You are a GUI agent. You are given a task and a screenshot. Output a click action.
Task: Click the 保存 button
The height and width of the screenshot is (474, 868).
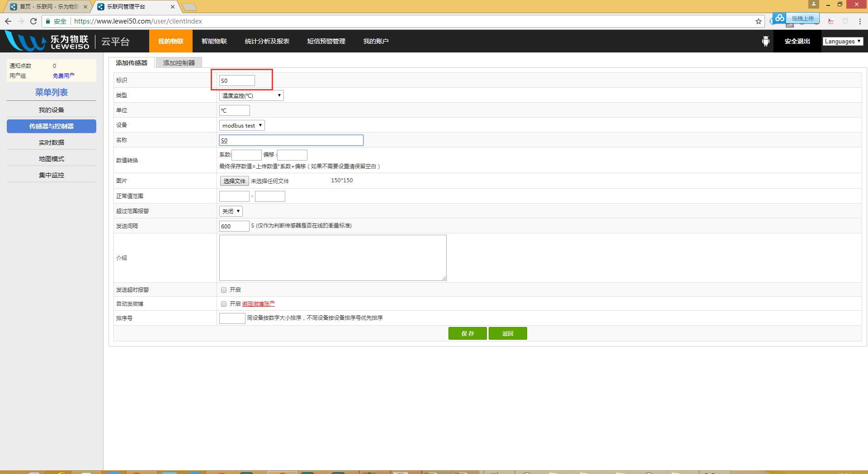point(467,333)
